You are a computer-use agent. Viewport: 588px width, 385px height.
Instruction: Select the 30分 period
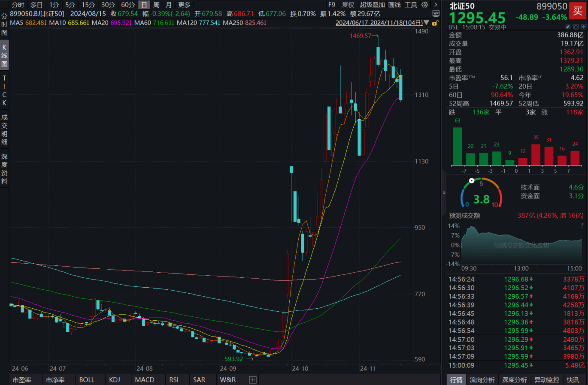108,5
